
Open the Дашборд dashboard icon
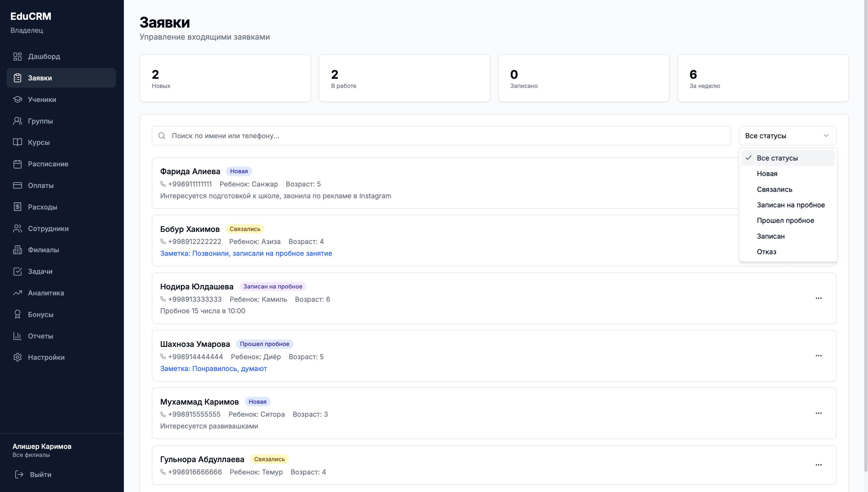[18, 56]
